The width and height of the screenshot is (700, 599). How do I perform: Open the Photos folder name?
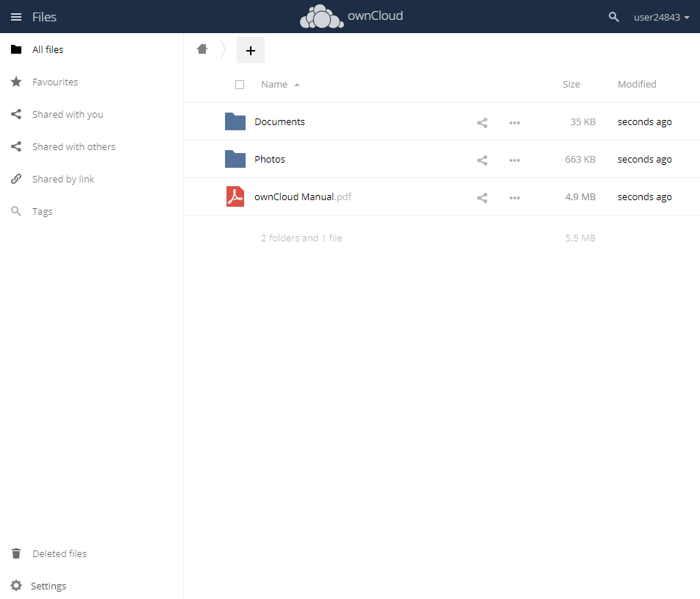pyautogui.click(x=270, y=160)
